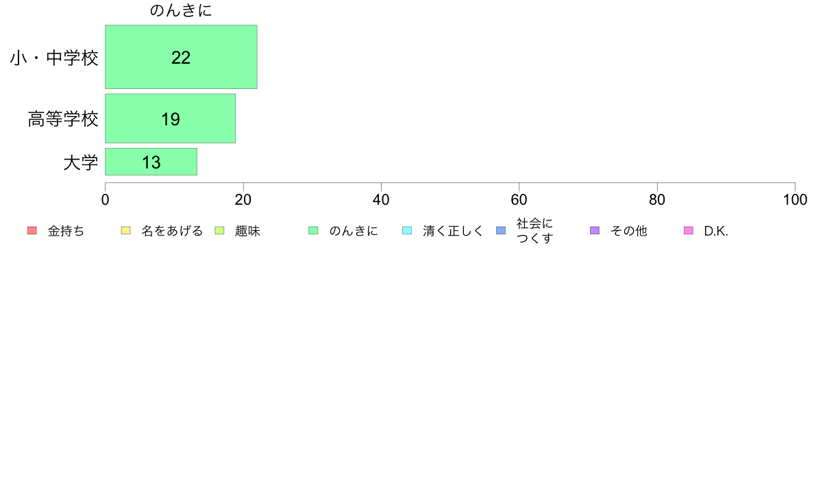Viewport: 814px width, 504px height.
Task: Click the 高等学校 category label
Action: pos(63,119)
